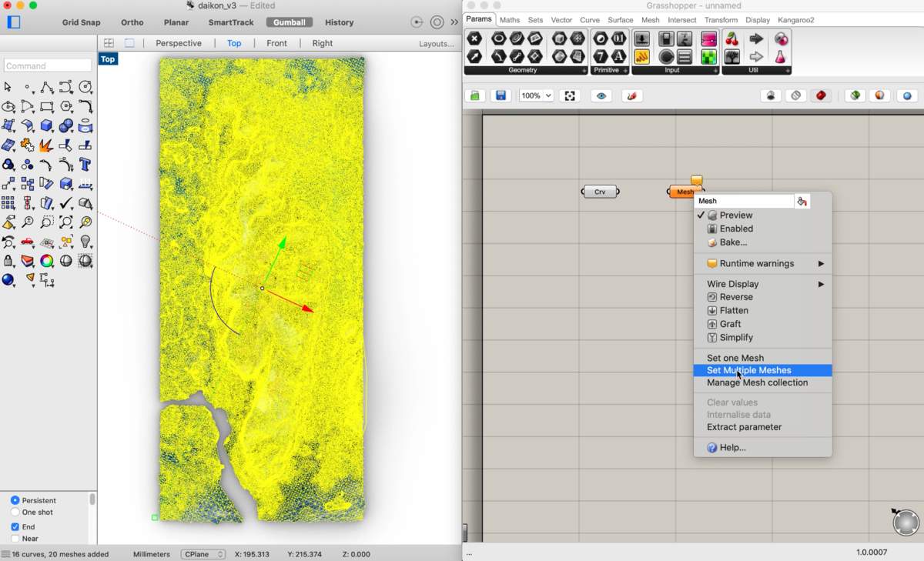Select the Integer primitive parameter icon

click(601, 56)
